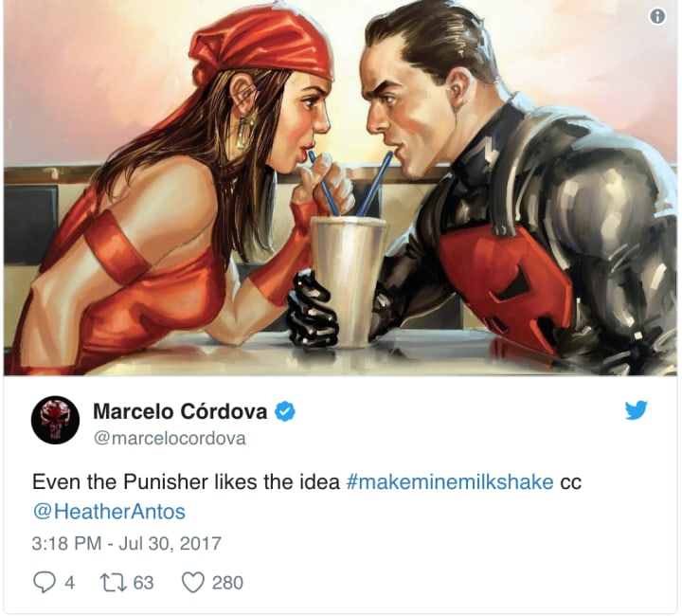Screen dimensions: 682x616
Task: Open the Punisher skull profile avatar
Action: [55, 420]
